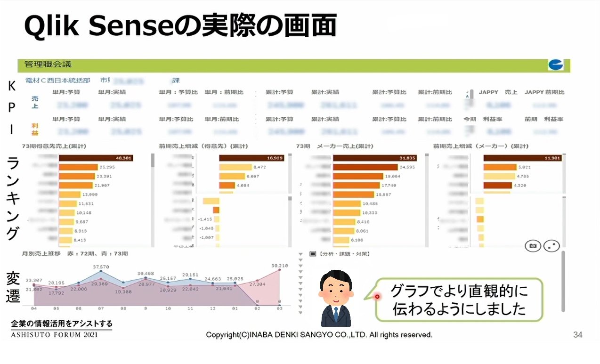Select the bar labeled 19,064
600x364 pixels.
(x=358, y=176)
